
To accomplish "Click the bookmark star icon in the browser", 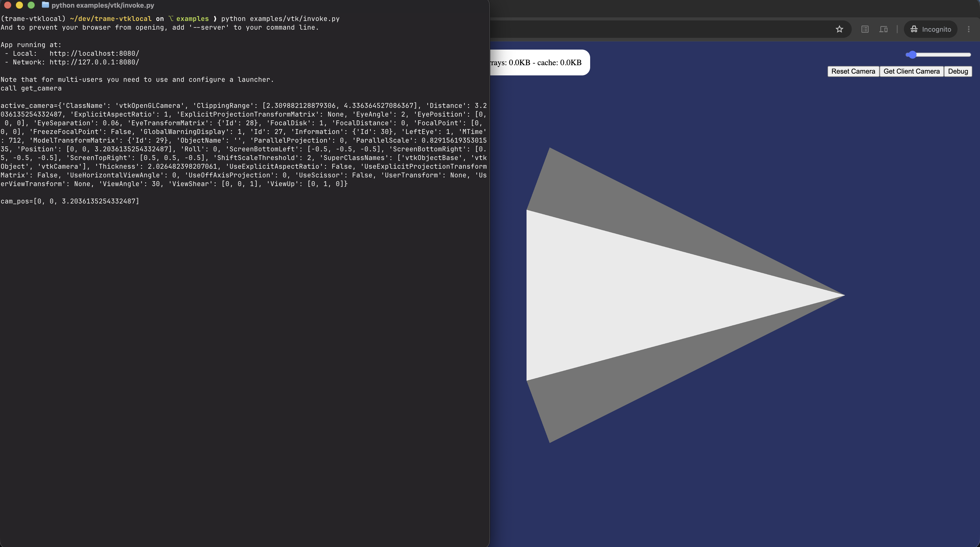I will click(839, 29).
